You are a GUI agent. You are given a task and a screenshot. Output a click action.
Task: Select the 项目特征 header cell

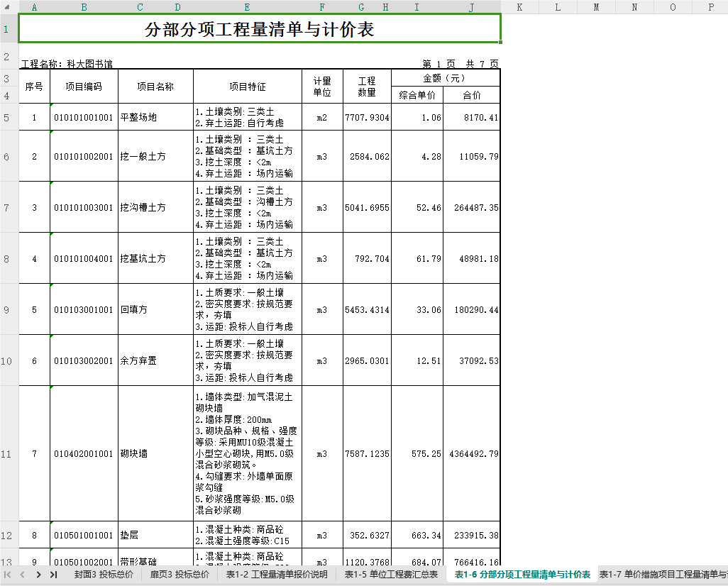pyautogui.click(x=248, y=87)
